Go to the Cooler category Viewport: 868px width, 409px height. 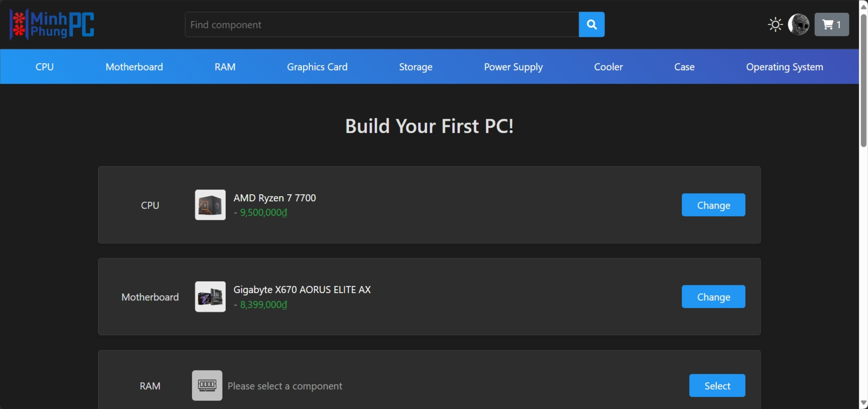coord(608,67)
